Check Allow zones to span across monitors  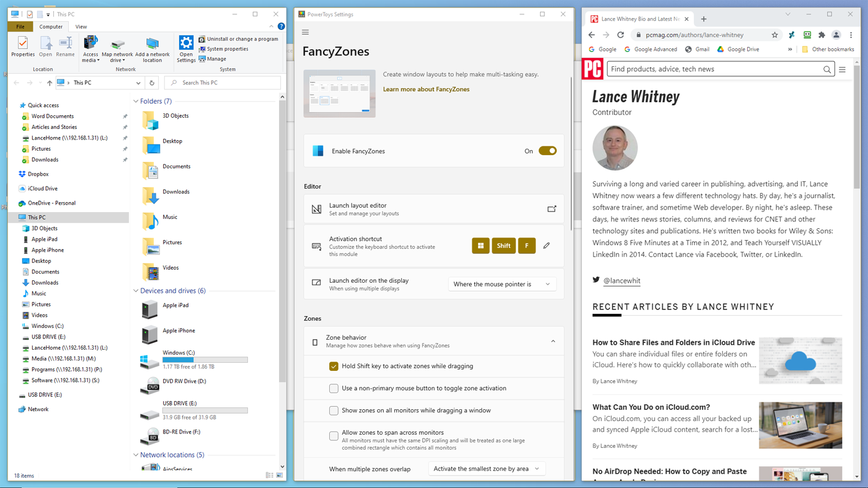[x=334, y=436]
